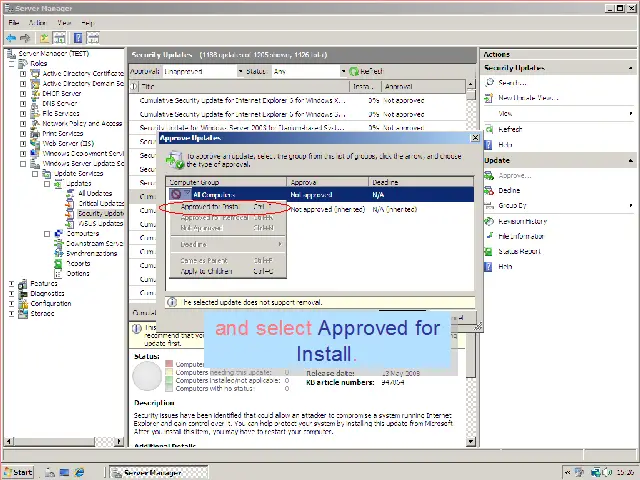Viewport: 640px width, 480px height.
Task: Open the Status filter dropdown showing Any
Action: (343, 71)
